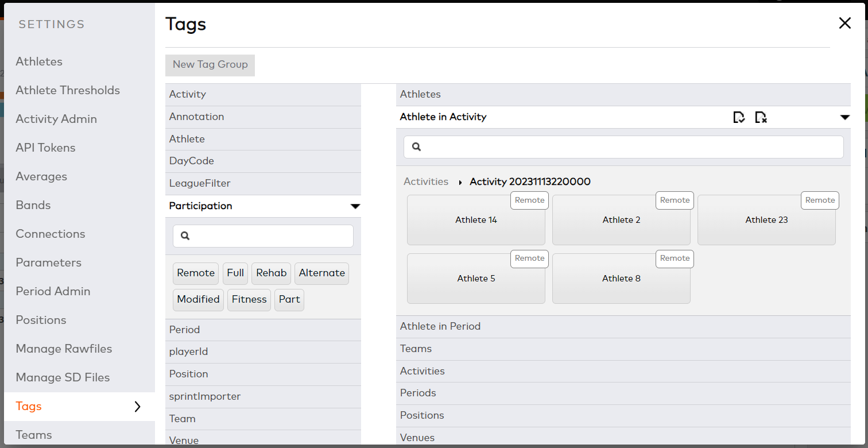This screenshot has width=868, height=448.
Task: Click the Participation search input field
Action: coord(263,236)
